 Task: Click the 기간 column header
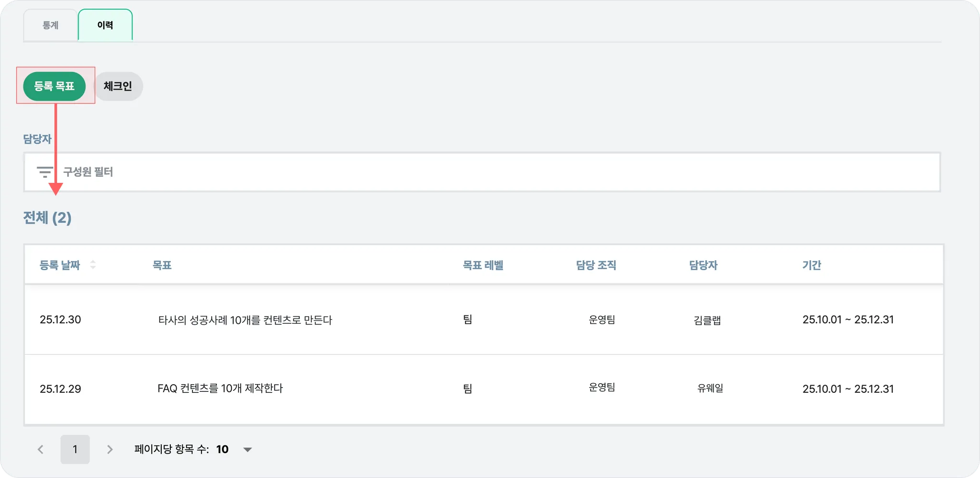click(812, 265)
